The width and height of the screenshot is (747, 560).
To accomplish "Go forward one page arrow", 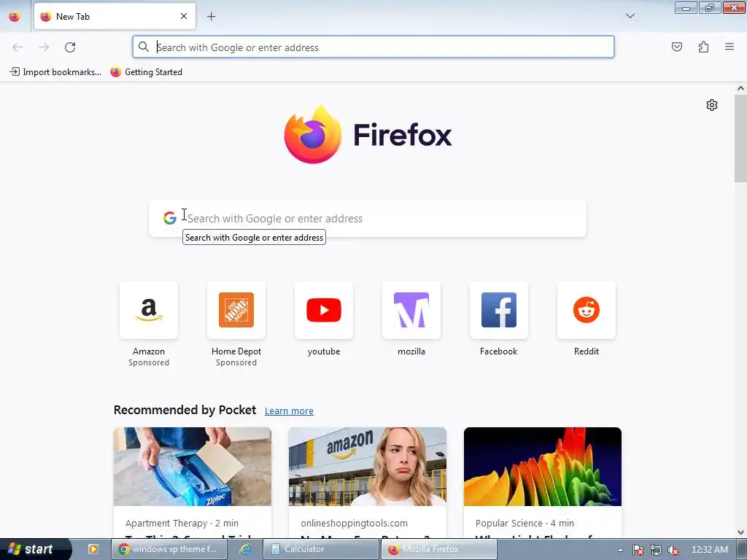I will (44, 47).
